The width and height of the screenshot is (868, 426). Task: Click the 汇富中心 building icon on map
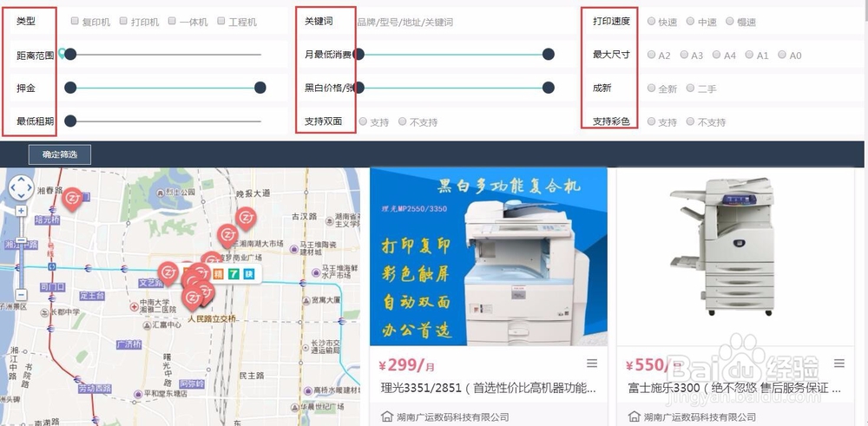146,324
